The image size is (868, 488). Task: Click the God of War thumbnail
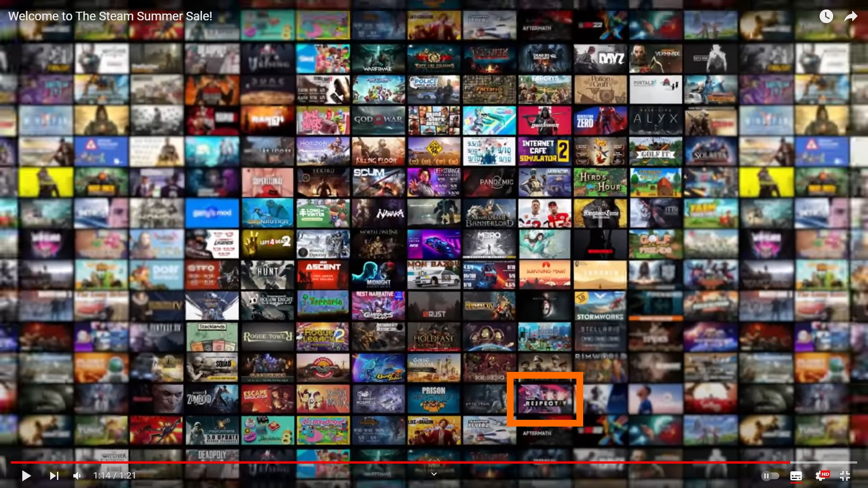(x=378, y=120)
